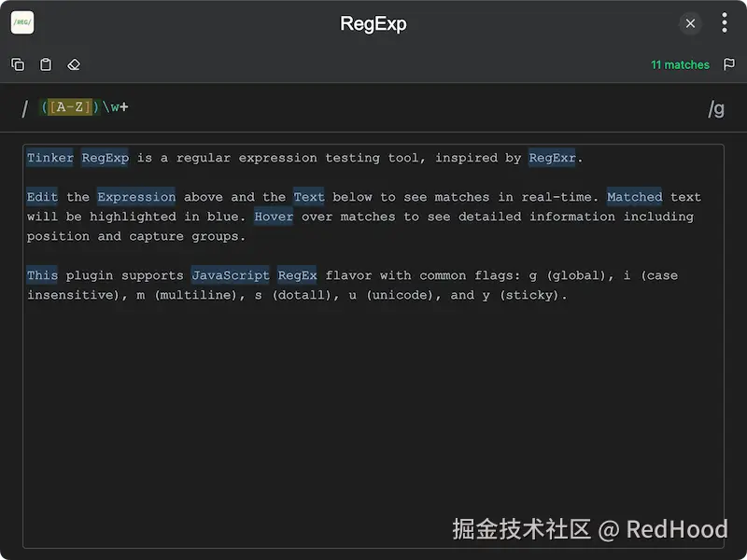747x560 pixels.
Task: Click the green 11 matches counter
Action: click(x=680, y=64)
